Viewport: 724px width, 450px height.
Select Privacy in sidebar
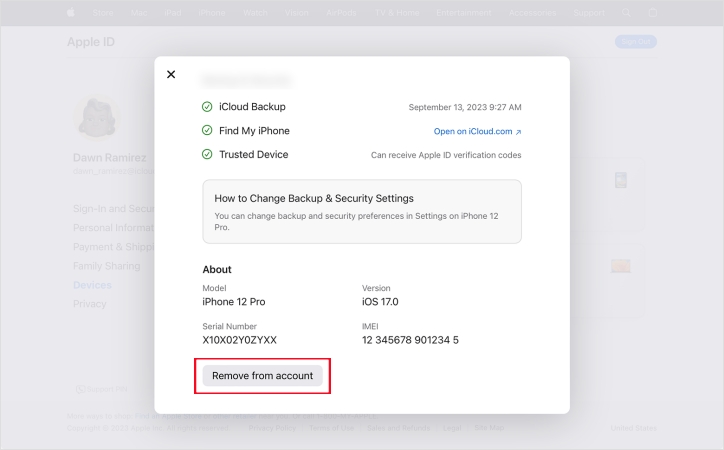click(90, 304)
